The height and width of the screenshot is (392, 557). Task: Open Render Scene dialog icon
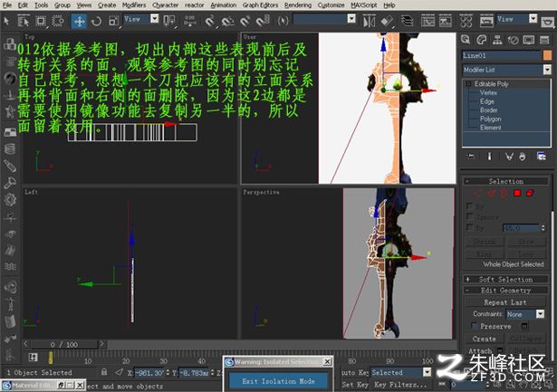coord(486,21)
